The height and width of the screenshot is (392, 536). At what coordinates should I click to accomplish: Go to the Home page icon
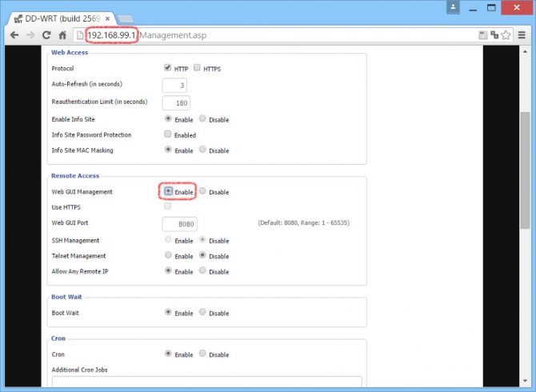[62, 35]
